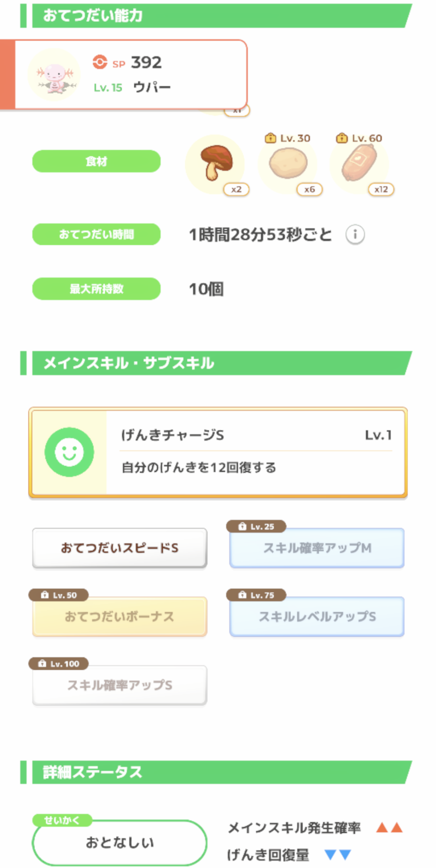Screen dimensions: 436x868
Task: Select the locked スキル確率アップM sub skill
Action: [x=317, y=548]
